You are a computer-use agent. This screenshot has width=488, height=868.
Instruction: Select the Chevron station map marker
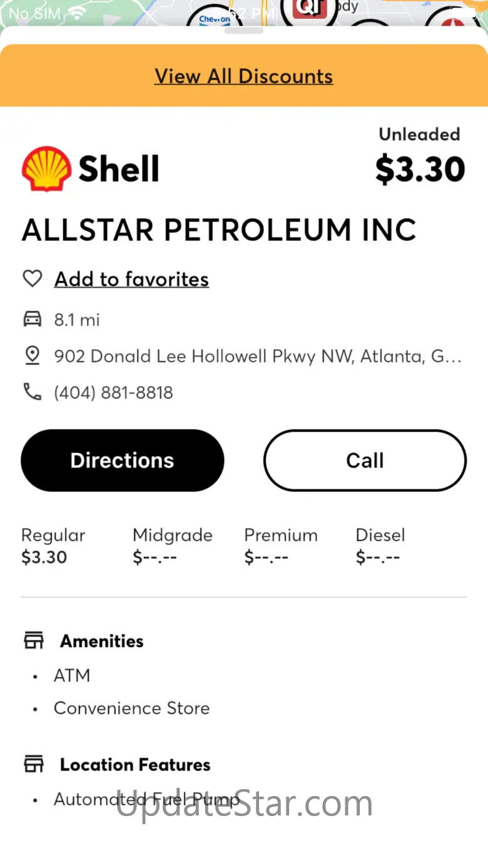point(215,18)
